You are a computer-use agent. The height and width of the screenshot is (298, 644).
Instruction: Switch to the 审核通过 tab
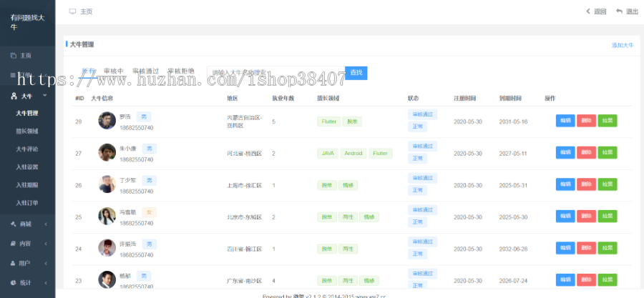click(145, 71)
